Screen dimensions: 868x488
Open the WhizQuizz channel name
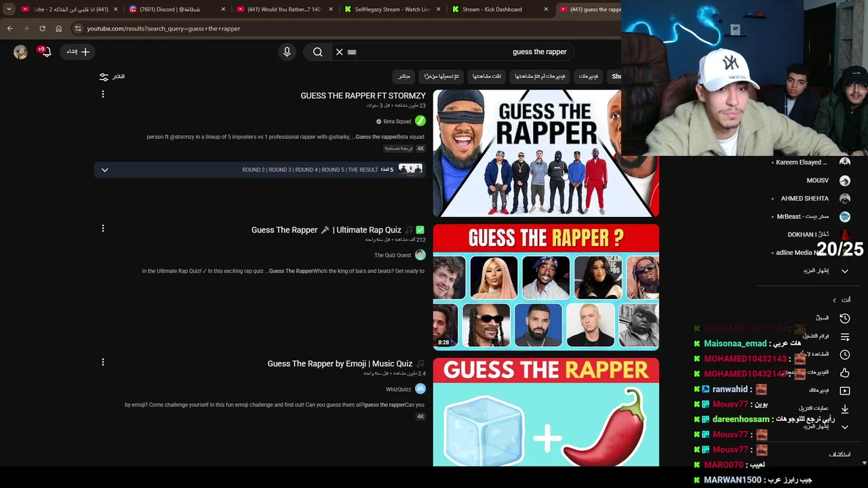399,390
